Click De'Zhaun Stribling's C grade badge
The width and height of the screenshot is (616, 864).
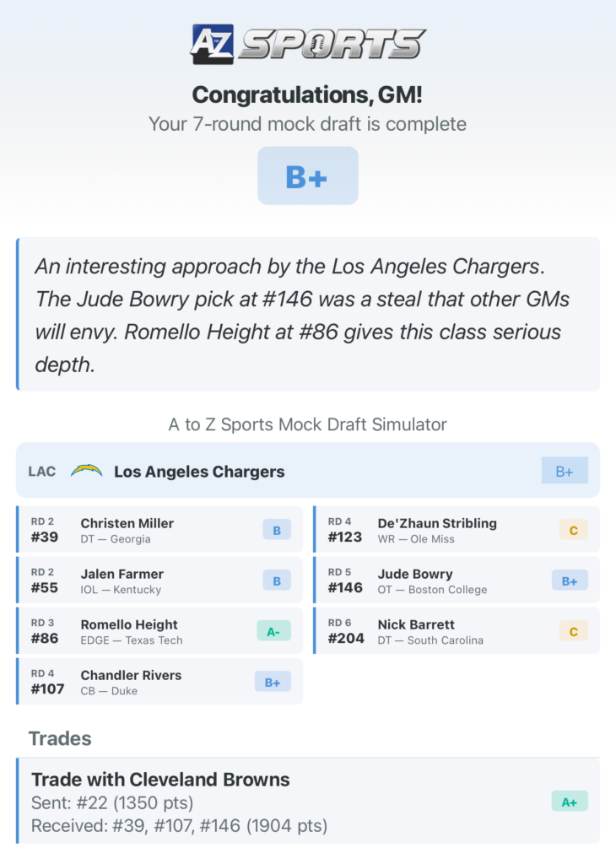click(574, 530)
